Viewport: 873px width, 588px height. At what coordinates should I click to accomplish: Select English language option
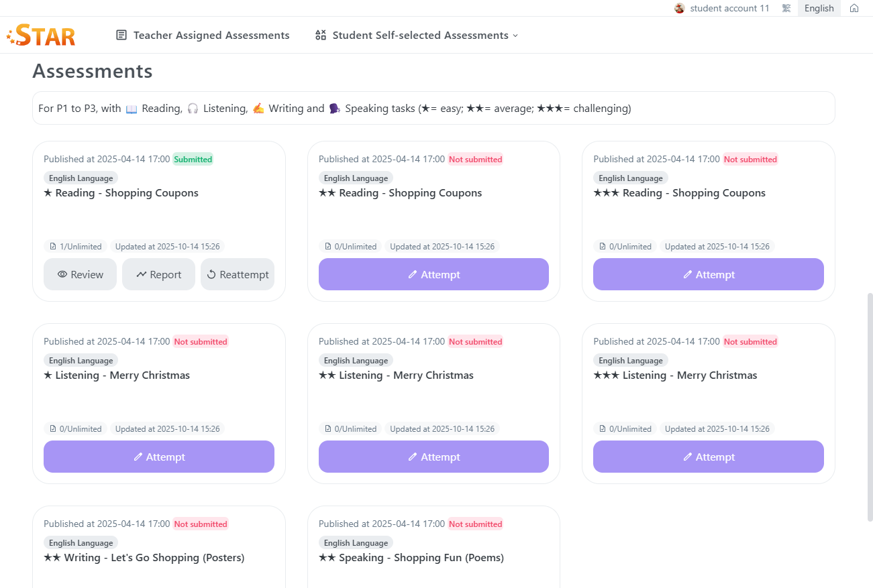[819, 8]
